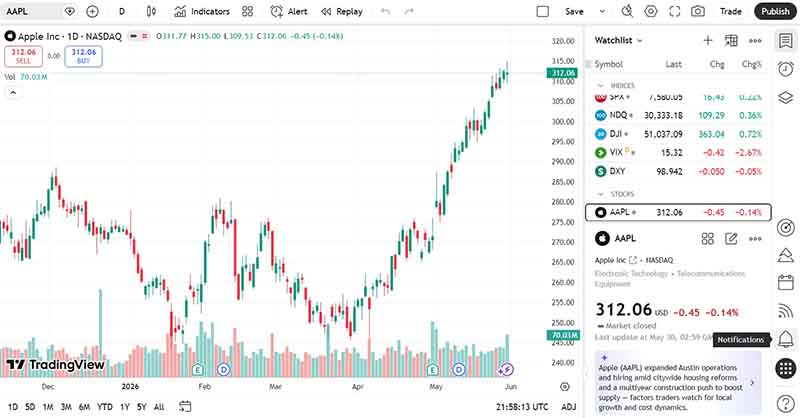Open the 21:58:13 UTC timezone menu

pyautogui.click(x=522, y=407)
